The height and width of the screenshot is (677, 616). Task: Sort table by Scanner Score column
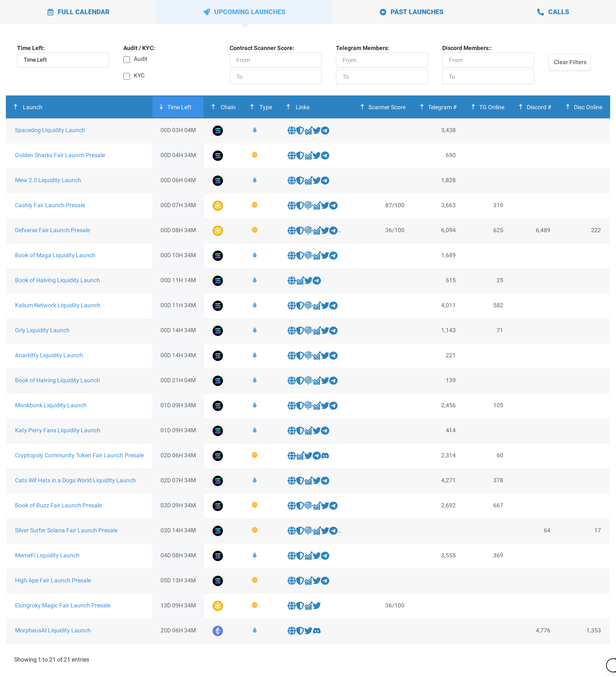pos(383,107)
